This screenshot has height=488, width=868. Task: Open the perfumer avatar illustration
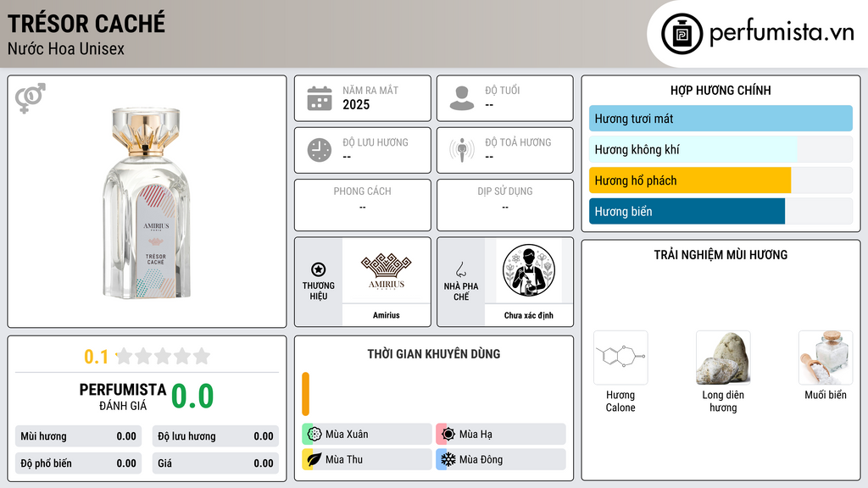pyautogui.click(x=529, y=270)
